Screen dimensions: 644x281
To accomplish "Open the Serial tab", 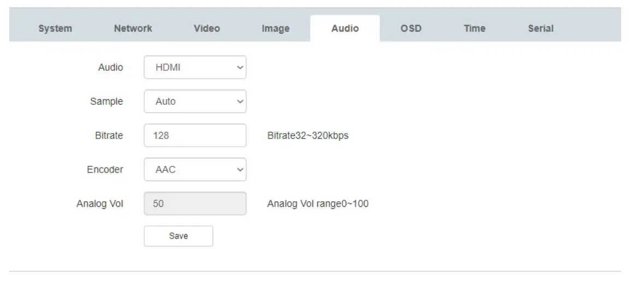I will [x=540, y=28].
